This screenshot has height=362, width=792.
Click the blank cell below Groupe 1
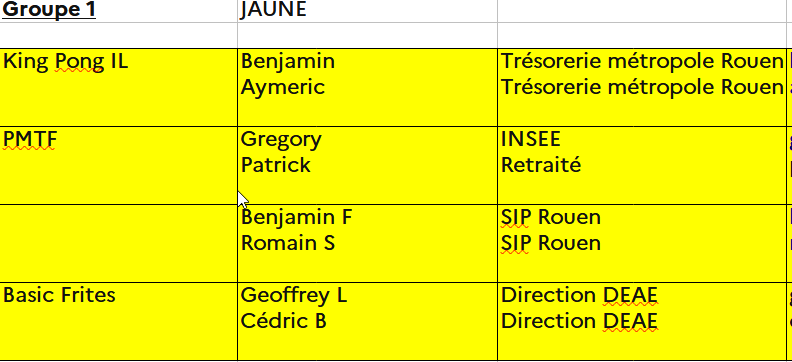click(x=119, y=35)
